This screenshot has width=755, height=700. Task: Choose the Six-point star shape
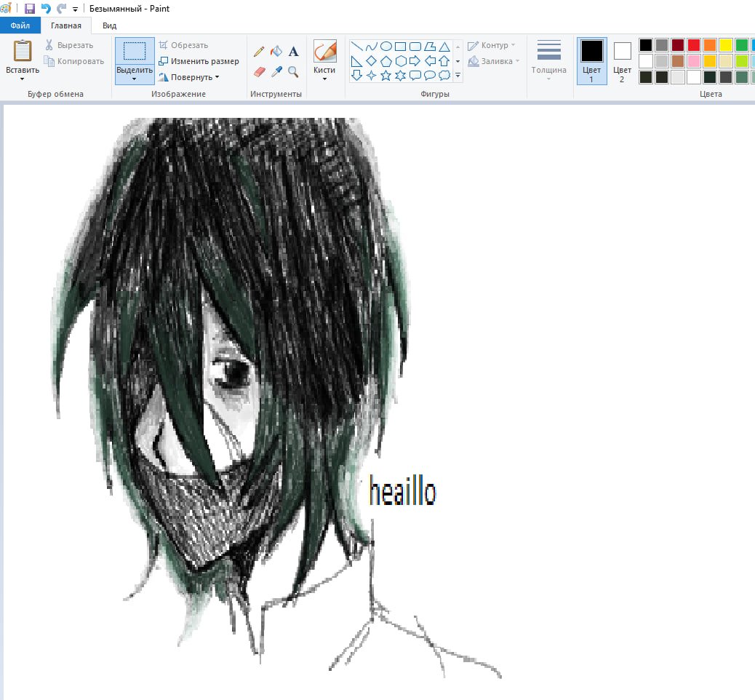point(401,75)
